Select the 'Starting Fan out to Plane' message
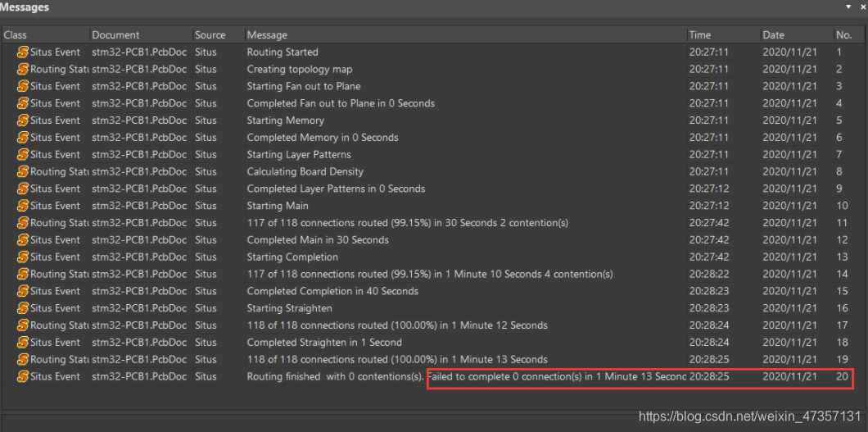This screenshot has width=868, height=432. point(304,86)
